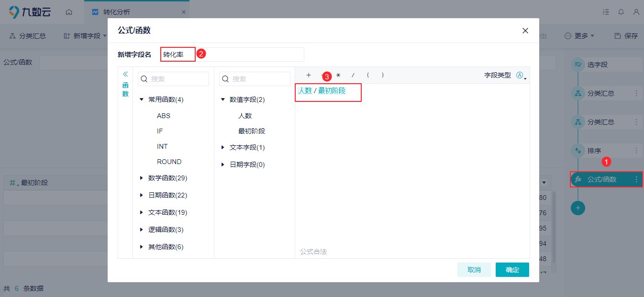Select the ROUND function
Viewport: 644px width, 297px height.
(169, 162)
